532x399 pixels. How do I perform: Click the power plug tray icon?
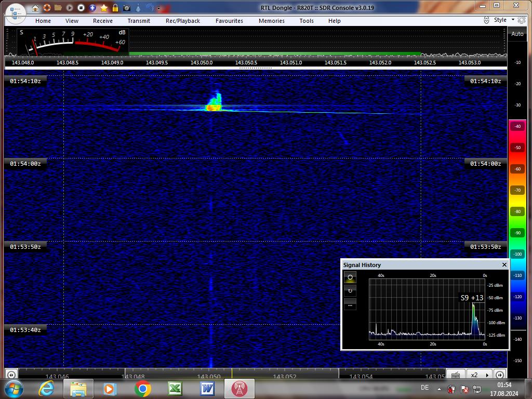(x=451, y=389)
